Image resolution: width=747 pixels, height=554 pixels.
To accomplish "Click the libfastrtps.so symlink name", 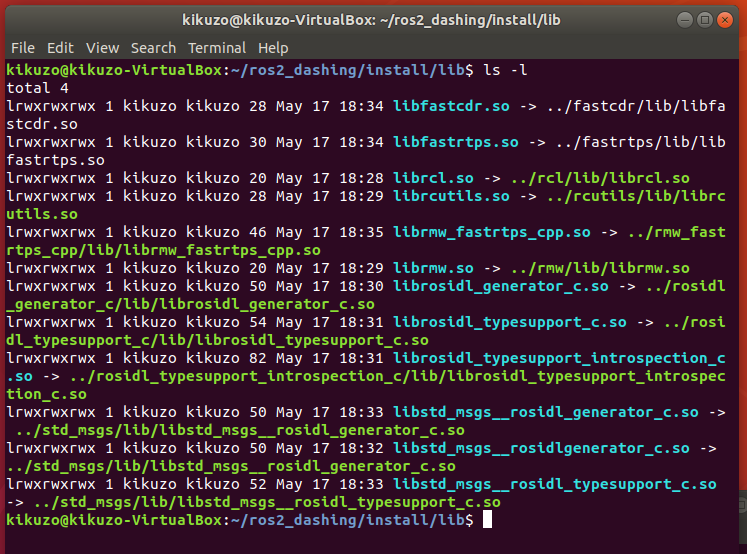I will pos(455,142).
